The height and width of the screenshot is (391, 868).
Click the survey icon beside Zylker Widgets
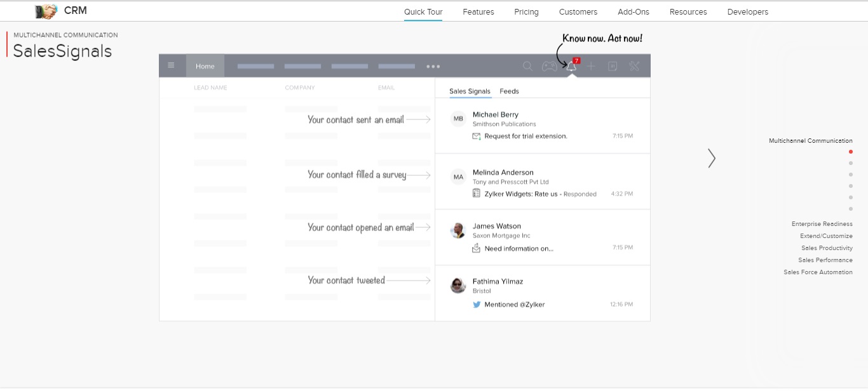(x=477, y=194)
